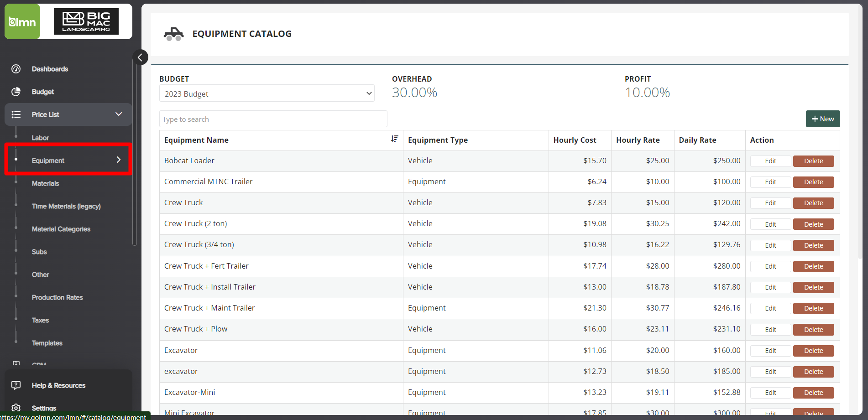Sort by Equipment Name sort icon

[395, 139]
